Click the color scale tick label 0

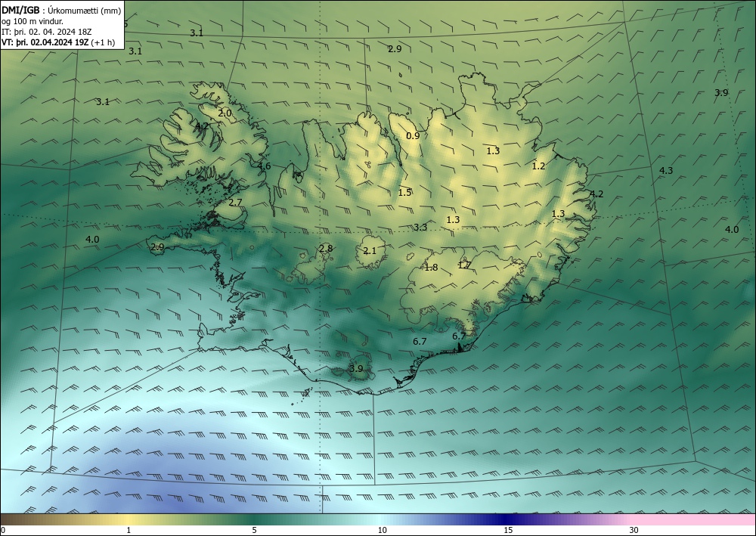pos(3,530)
